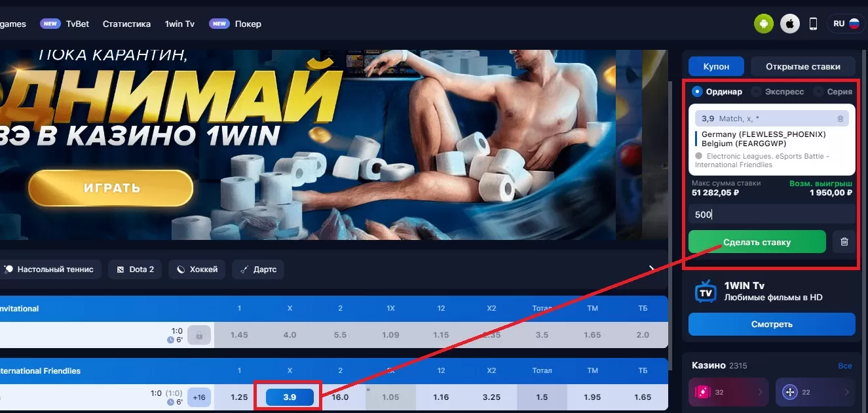Open the casino category with 22 games

coord(815,392)
